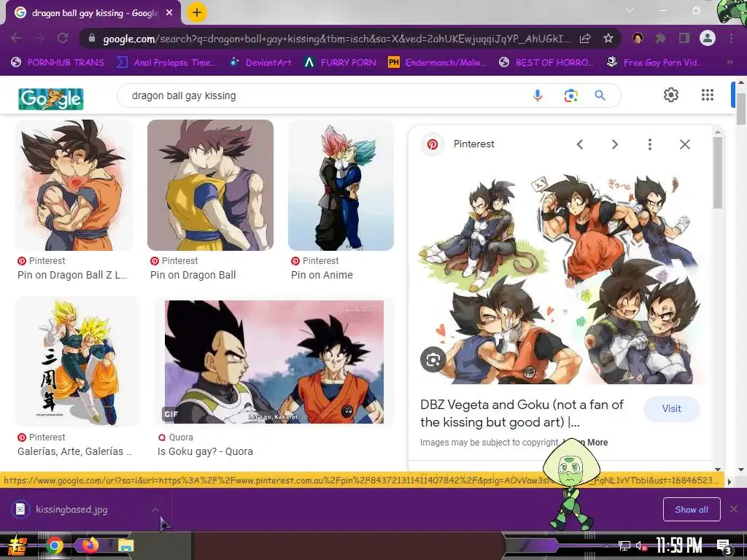Viewport: 747px width, 560px height.
Task: Click the Is Goku gay? - Quora title
Action: (205, 451)
